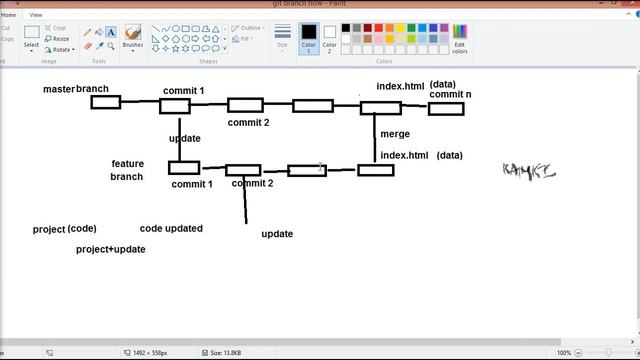640x360 pixels.
Task: Choose the Cloud callout shape
Action: (216, 49)
